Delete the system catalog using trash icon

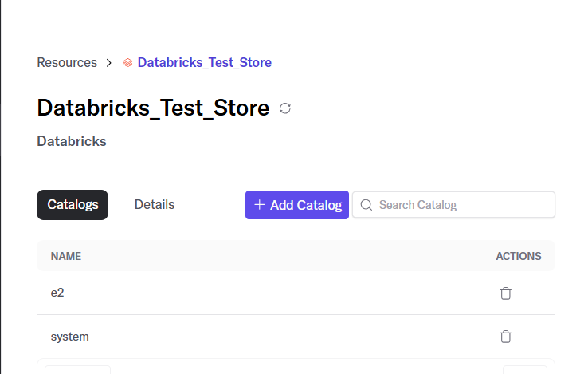coord(505,337)
